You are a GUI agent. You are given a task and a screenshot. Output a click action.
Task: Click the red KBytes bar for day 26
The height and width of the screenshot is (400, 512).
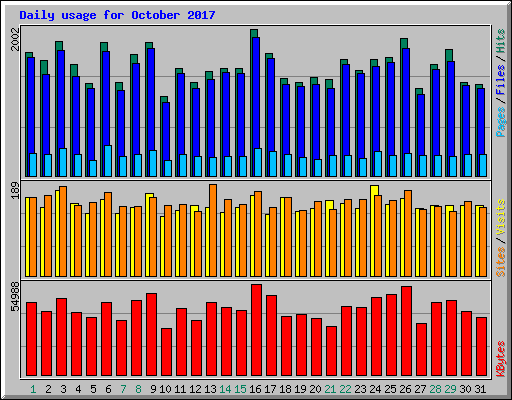coord(407,331)
